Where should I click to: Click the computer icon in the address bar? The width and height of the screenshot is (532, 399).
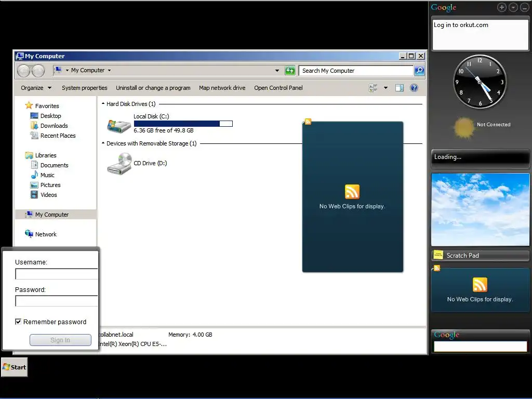(x=58, y=70)
